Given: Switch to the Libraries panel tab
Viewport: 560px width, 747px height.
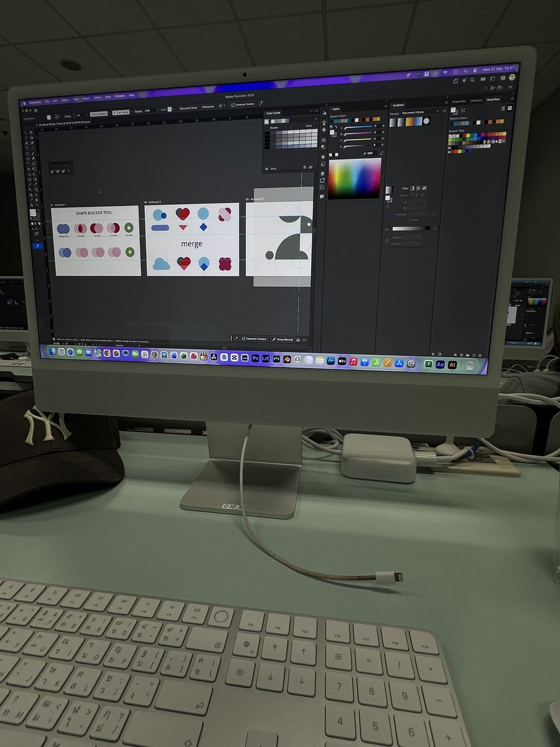Looking at the screenshot, I should [x=476, y=100].
